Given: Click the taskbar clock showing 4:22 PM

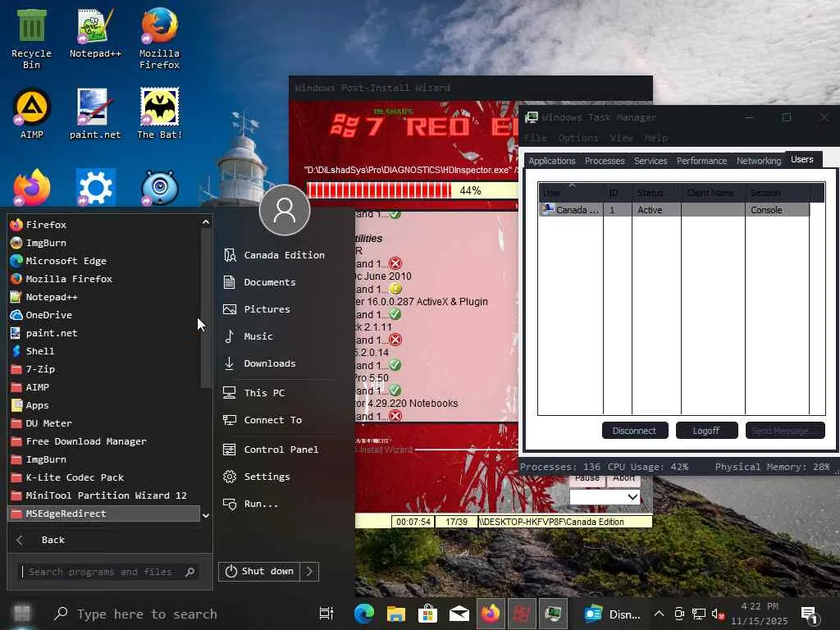Looking at the screenshot, I should click(760, 614).
